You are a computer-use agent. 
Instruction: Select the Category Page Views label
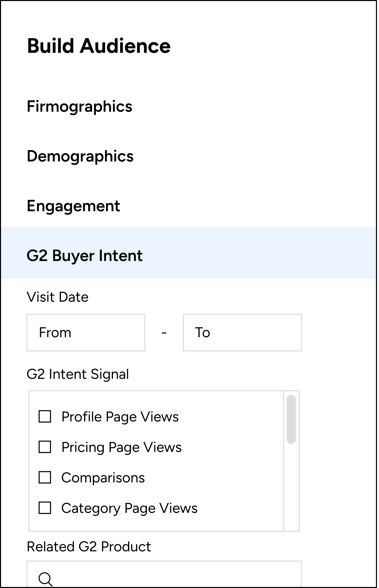tap(129, 508)
